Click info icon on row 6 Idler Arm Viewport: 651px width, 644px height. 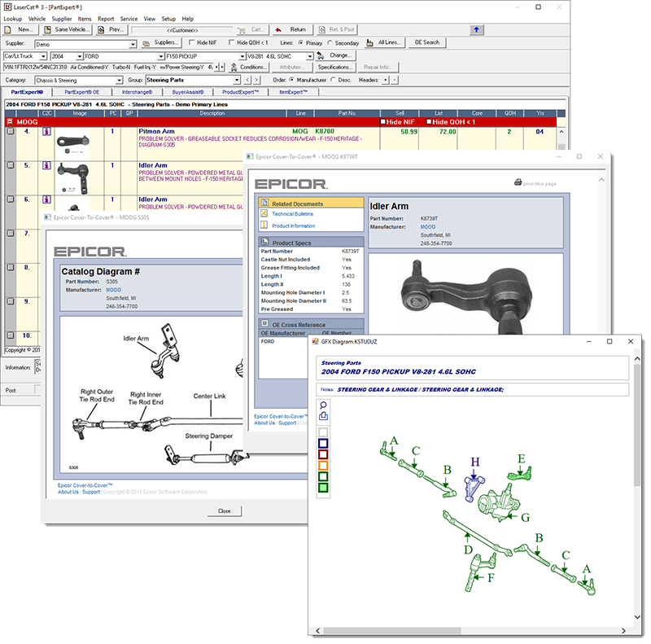click(46, 199)
